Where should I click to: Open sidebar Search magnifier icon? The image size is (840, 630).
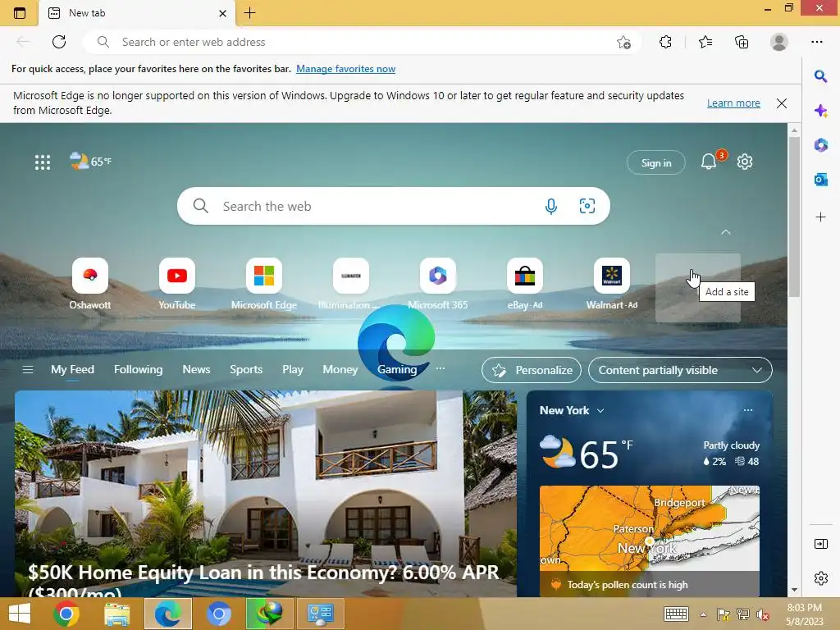coord(820,76)
